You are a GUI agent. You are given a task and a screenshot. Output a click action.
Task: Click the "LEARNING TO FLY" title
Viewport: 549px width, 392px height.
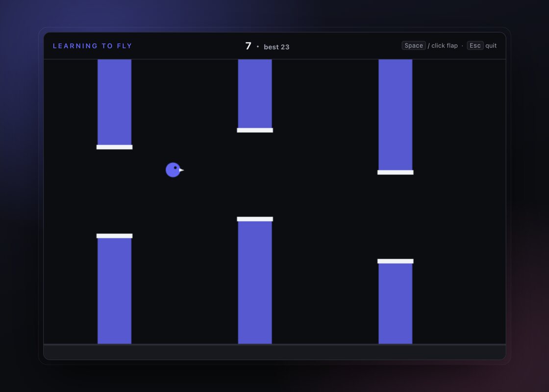coord(93,46)
